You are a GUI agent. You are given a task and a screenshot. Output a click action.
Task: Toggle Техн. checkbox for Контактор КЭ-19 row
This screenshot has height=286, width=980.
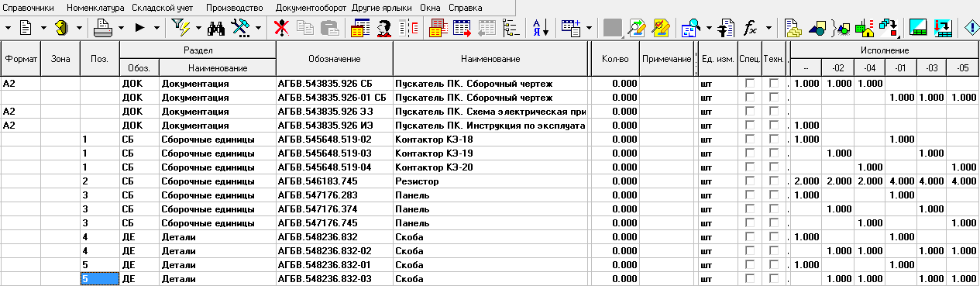(773, 153)
